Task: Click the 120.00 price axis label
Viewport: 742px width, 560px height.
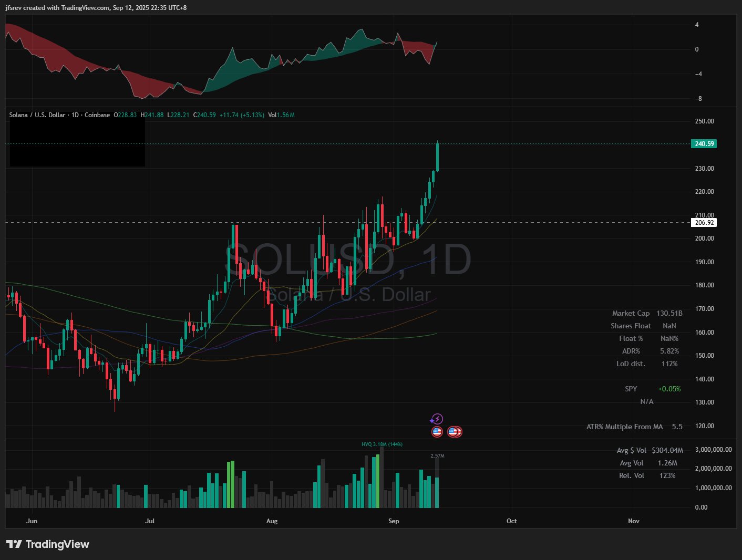Action: (704, 426)
